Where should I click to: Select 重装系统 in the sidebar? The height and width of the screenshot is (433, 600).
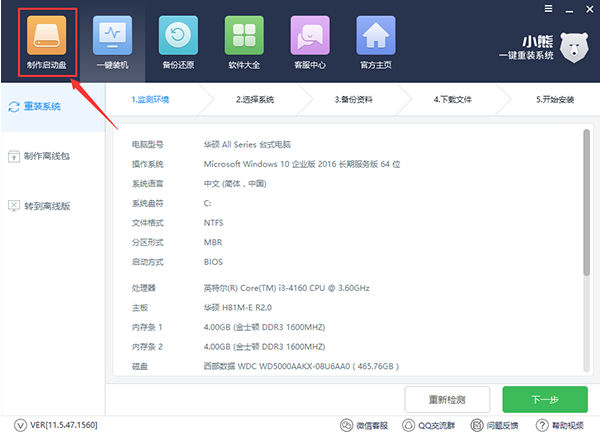[53, 107]
